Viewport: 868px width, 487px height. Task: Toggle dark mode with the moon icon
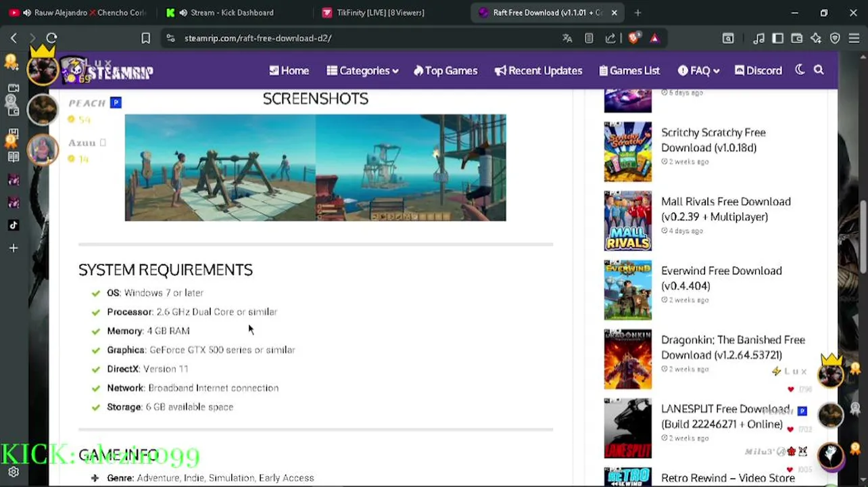(x=800, y=70)
